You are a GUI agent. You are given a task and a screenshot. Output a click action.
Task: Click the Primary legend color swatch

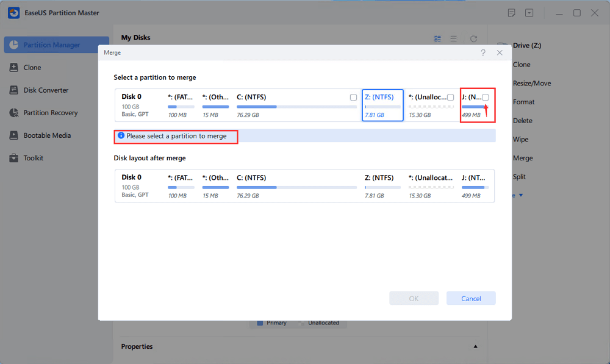[x=260, y=323]
